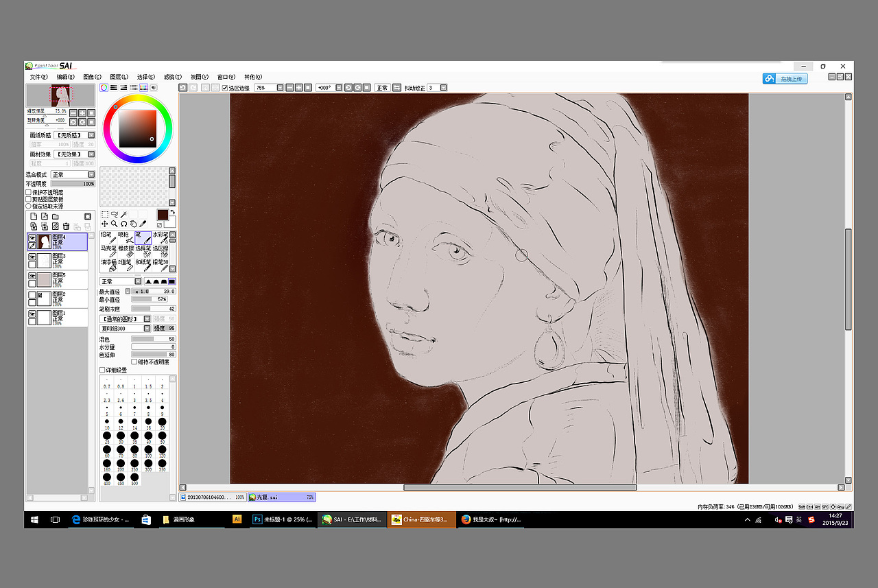Select the 2值笔 binary pen tool
The width and height of the screenshot is (878, 588).
pyautogui.click(x=126, y=265)
